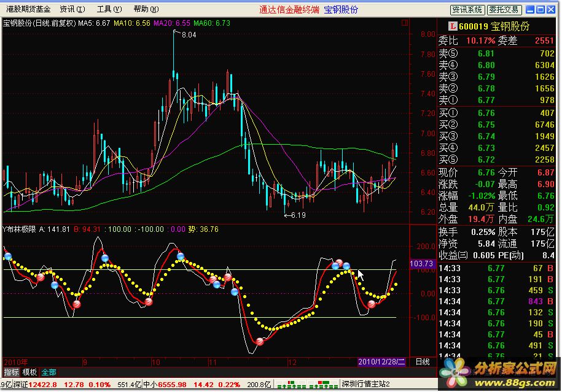Click small red square icon atop chart
The height and width of the screenshot is (392, 562).
click(405, 23)
